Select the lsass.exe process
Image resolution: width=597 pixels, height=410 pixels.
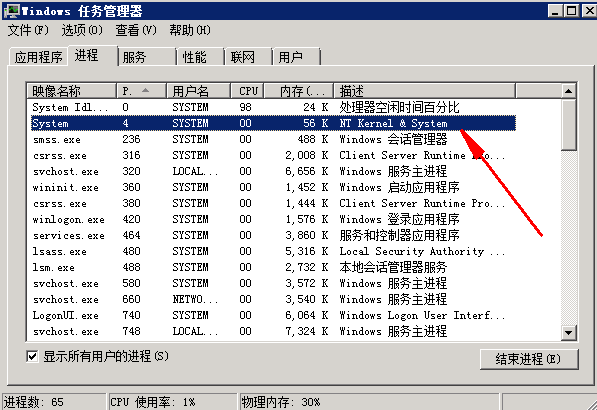[x=273, y=251]
